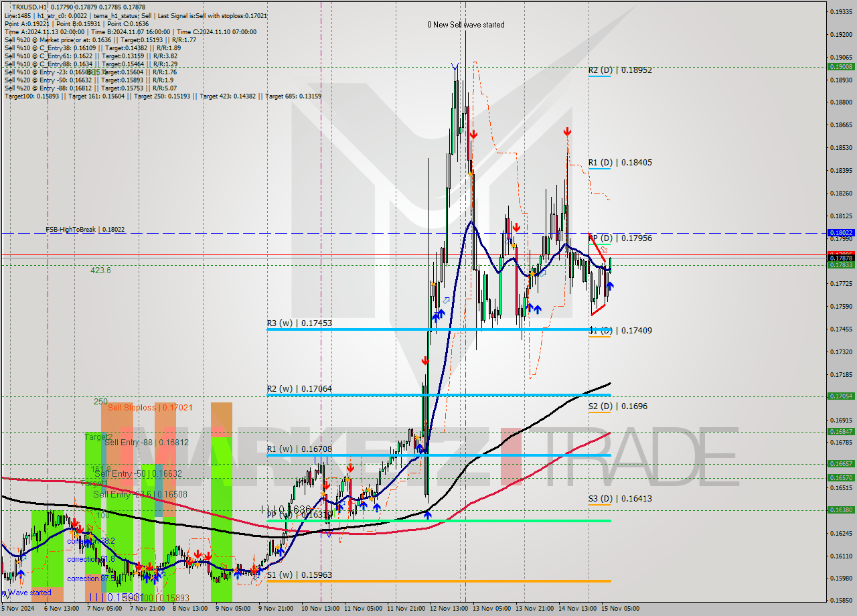
Task: Click the 'Sell %20 @ Entry -88: 0.16812' info line
Action: (x=90, y=88)
